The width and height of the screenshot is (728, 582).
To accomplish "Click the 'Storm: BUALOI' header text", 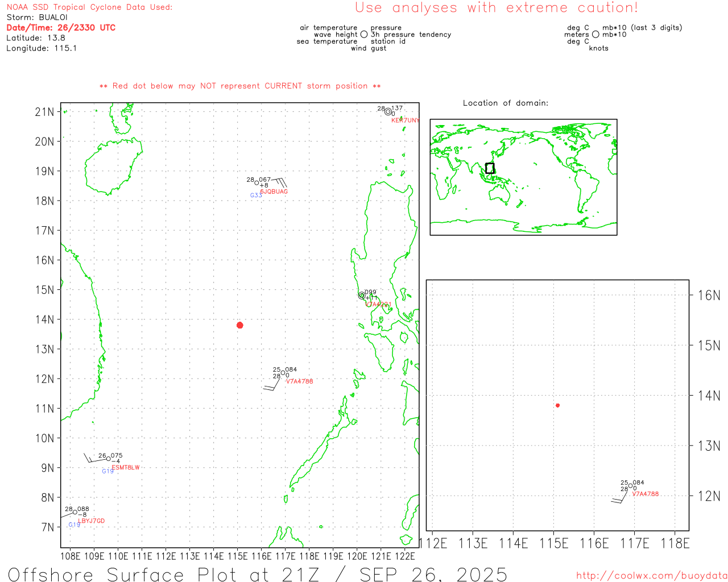I will (37, 18).
